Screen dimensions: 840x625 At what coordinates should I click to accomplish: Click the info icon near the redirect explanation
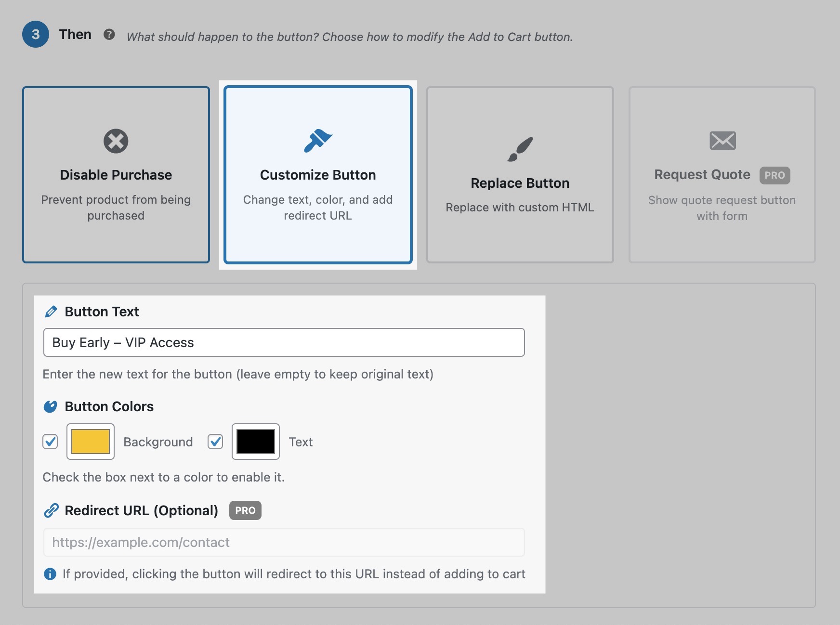tap(50, 573)
